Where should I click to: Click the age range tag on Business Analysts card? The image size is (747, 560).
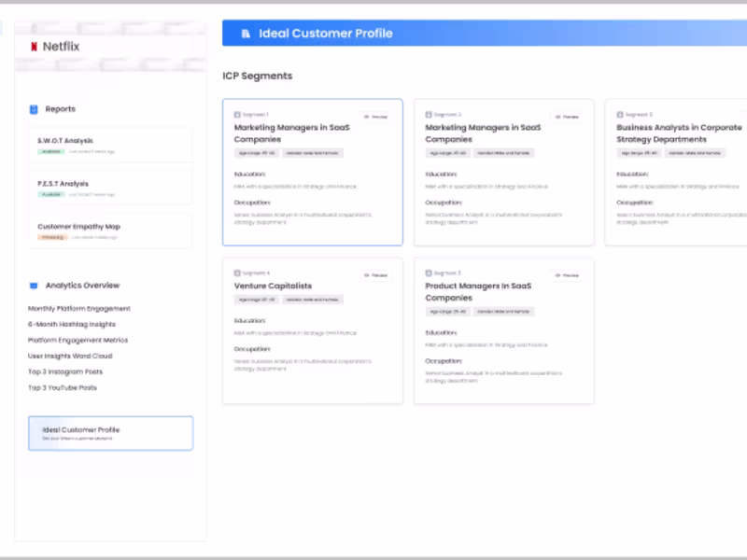click(639, 153)
